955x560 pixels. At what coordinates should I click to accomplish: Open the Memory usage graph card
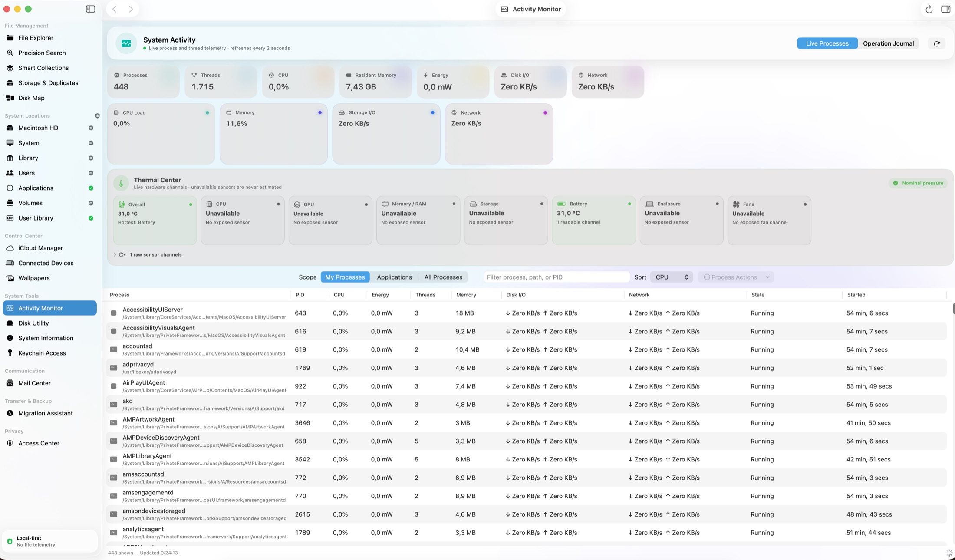coord(273,134)
